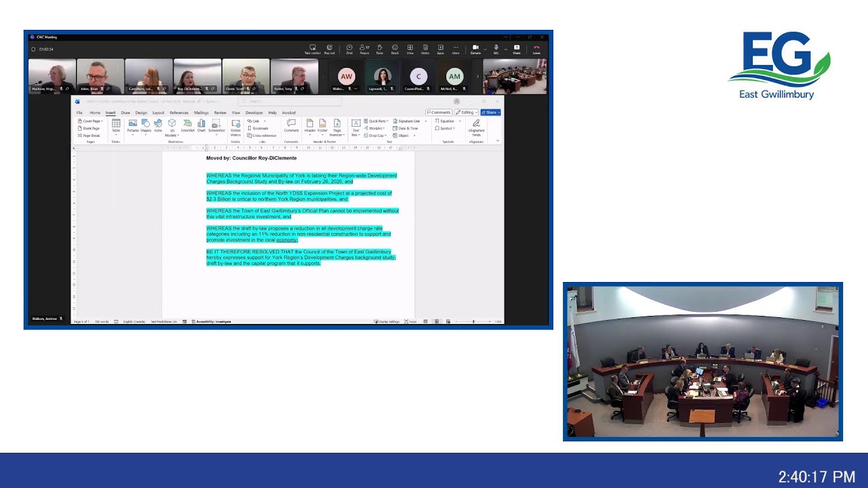868x488 pixels.
Task: Insert a SmartArt graphic
Action: (188, 125)
